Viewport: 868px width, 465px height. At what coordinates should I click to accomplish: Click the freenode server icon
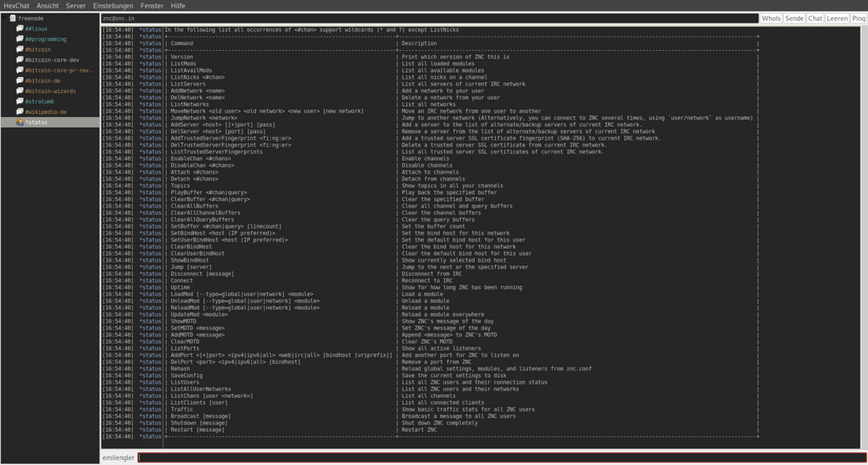pyautogui.click(x=13, y=19)
